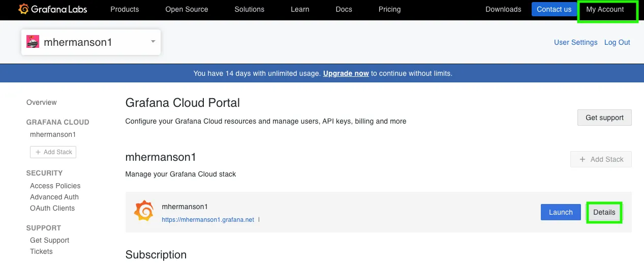Screen dimensions: 644x263
Task: Open Get Support in the sidebar
Action: coord(50,240)
